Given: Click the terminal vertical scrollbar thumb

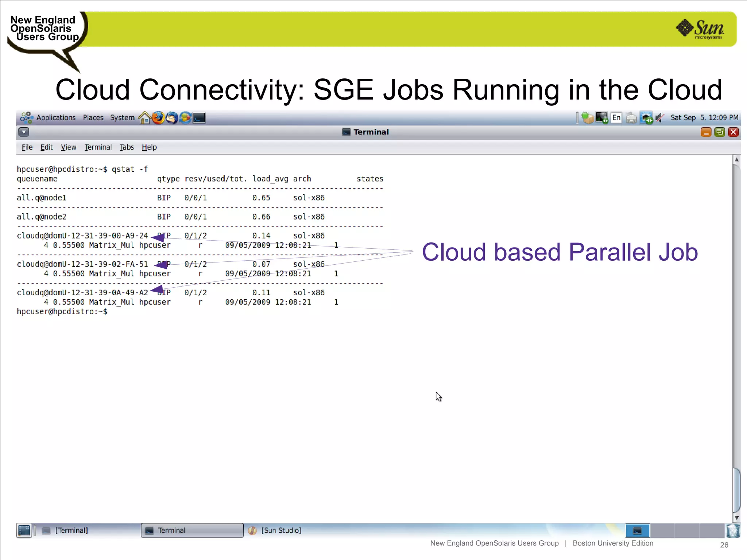Looking at the screenshot, I should click(x=736, y=490).
